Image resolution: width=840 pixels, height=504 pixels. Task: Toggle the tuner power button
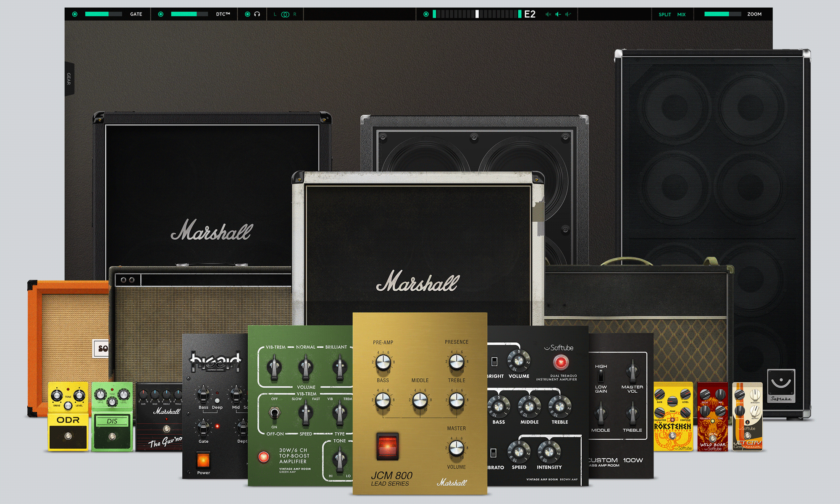click(x=426, y=14)
